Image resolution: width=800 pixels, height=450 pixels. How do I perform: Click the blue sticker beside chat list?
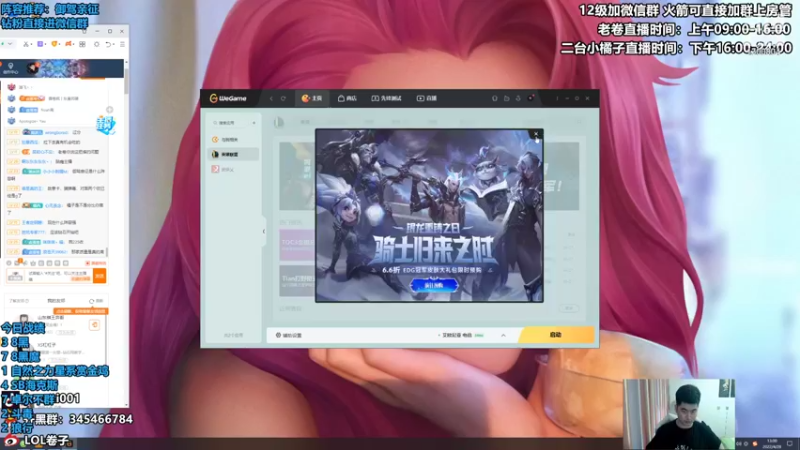click(106, 124)
